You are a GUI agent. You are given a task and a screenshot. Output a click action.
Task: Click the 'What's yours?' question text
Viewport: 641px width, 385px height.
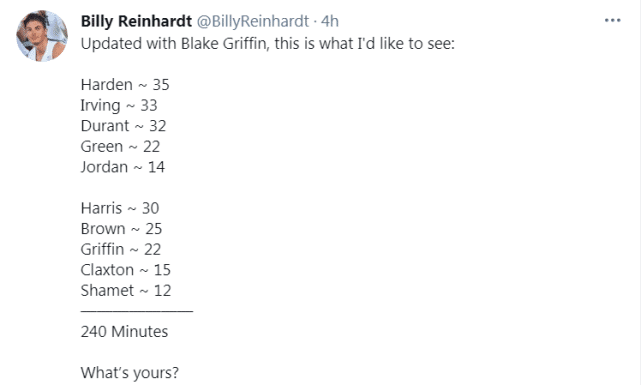pos(130,373)
